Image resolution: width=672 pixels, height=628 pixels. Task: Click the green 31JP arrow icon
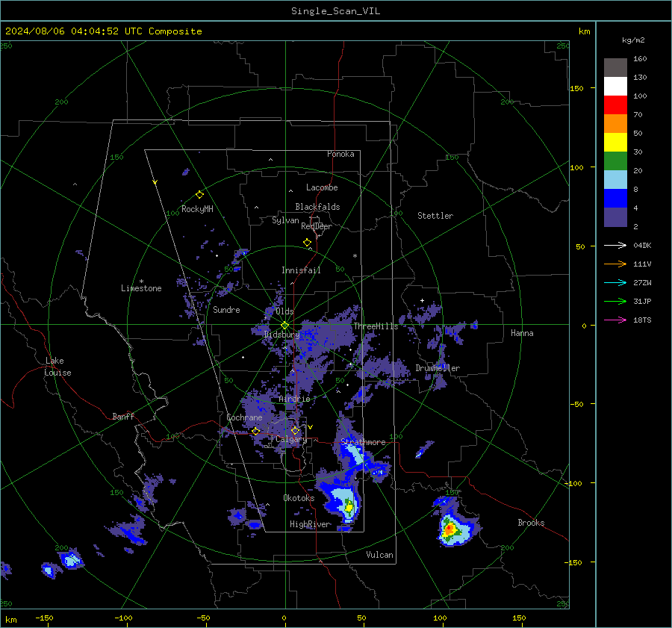615,302
